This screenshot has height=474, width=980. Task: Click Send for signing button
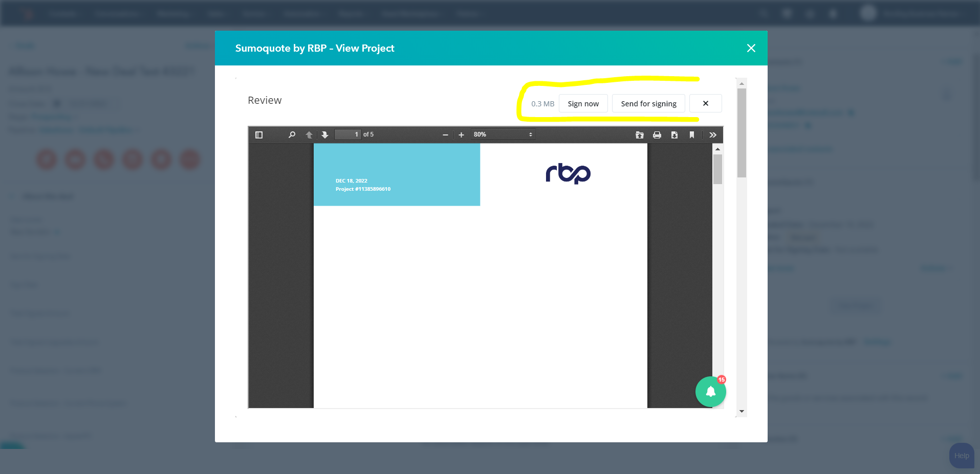tap(648, 103)
